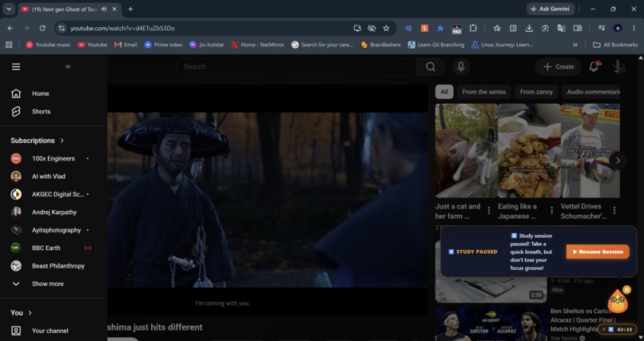Open Chrome's three-dot menu
This screenshot has height=341, width=644.
pos(634,28)
